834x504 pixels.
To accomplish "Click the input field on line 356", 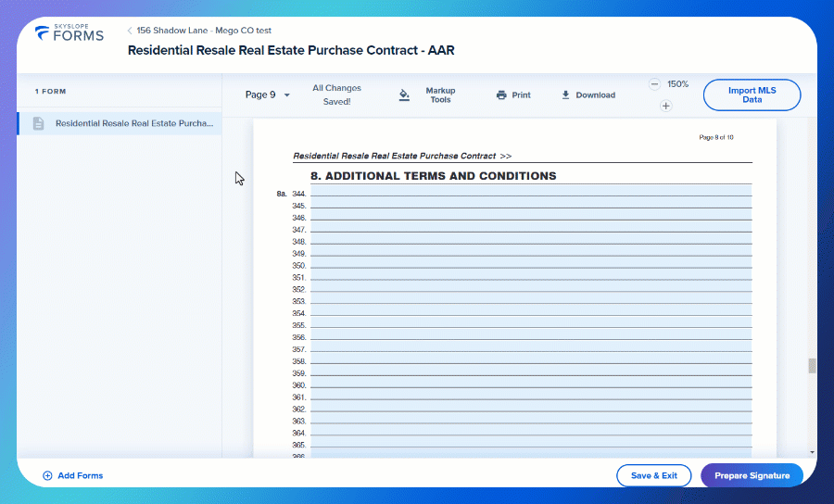I will 531,334.
